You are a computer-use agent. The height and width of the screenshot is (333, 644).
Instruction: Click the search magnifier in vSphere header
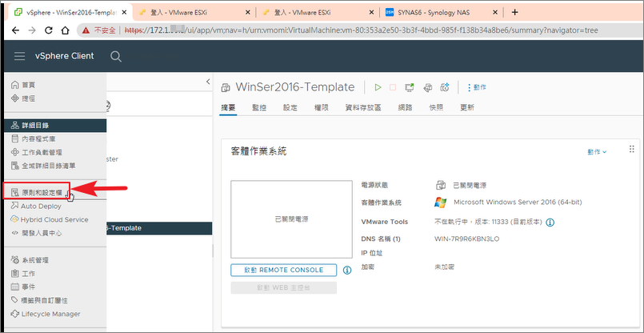[116, 56]
